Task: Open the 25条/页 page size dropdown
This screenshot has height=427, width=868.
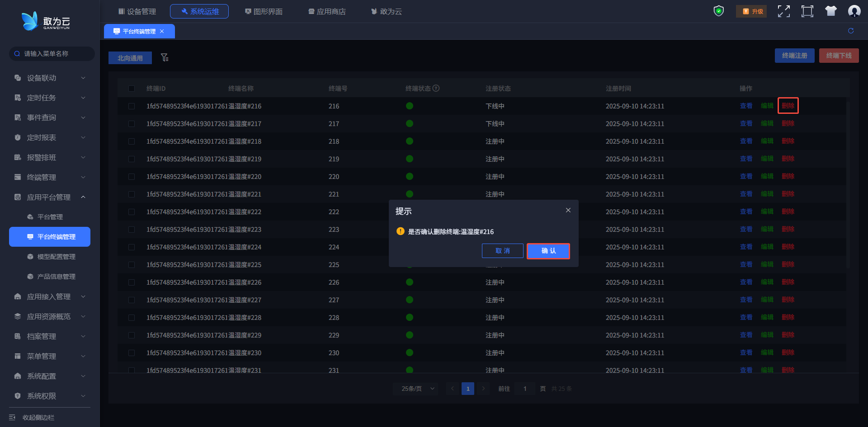Action: 415,389
